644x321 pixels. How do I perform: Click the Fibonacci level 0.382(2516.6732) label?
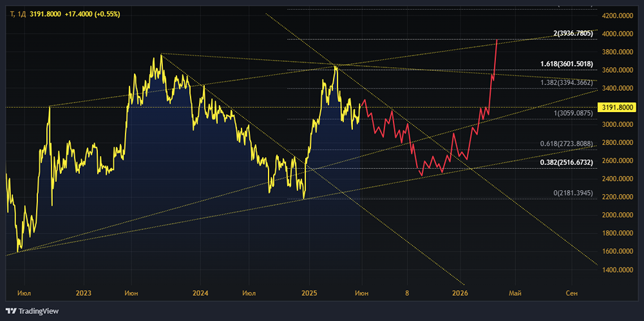click(x=567, y=163)
